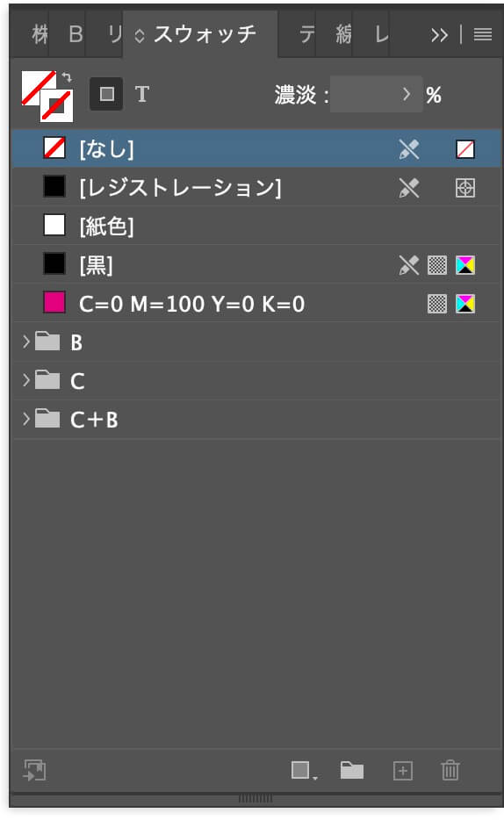The image size is (504, 820).
Task: Select the [レジストレーション] registration swatch
Action: click(256, 187)
